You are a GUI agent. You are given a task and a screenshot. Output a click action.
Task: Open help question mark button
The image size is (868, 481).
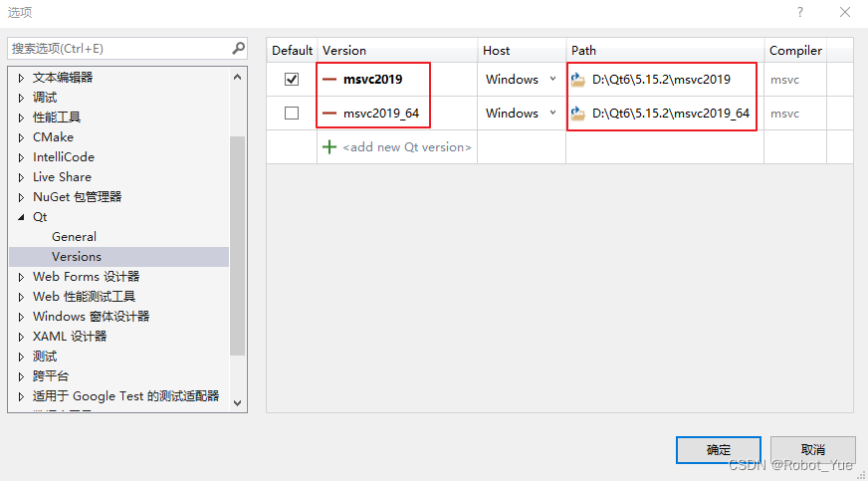click(800, 12)
